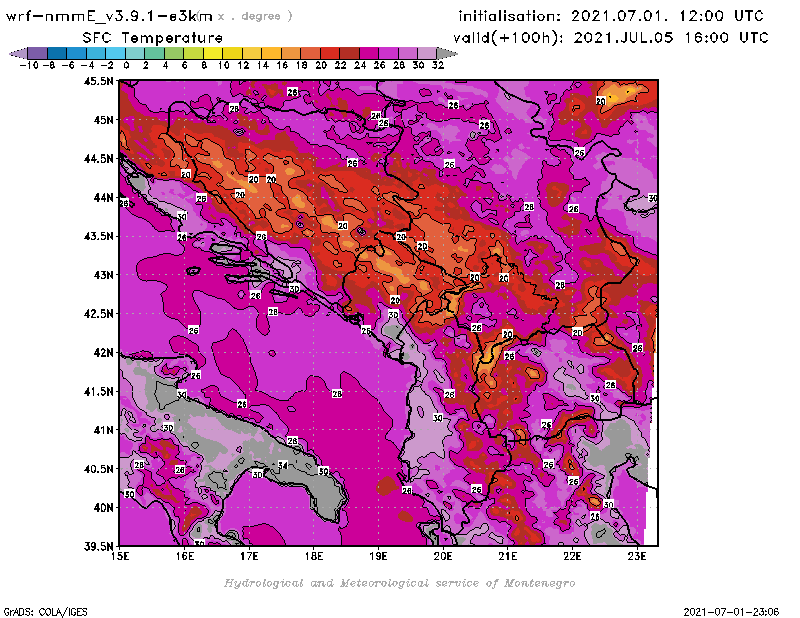Click the '40N' latitude label
The image size is (800, 618).
[104, 508]
